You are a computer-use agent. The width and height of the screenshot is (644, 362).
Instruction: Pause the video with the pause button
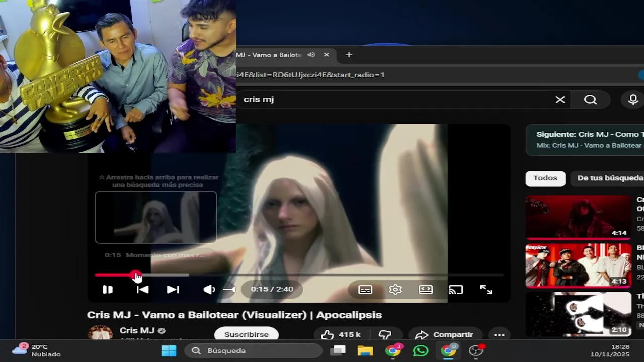[x=108, y=289]
